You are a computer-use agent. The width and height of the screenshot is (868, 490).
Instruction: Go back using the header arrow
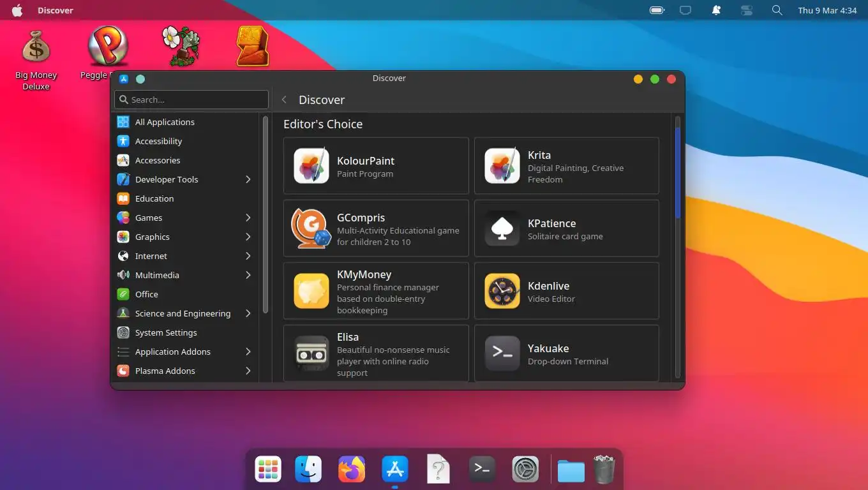click(284, 100)
